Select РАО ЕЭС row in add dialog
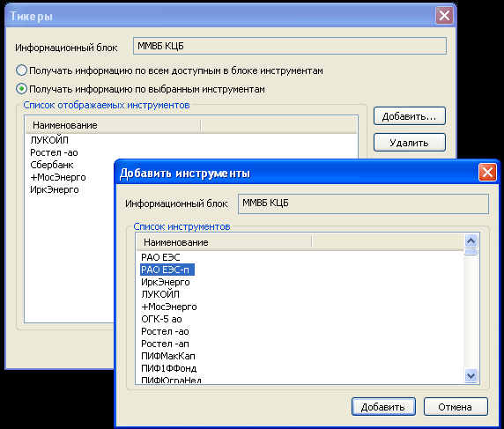The height and width of the screenshot is (429, 504). coord(160,257)
